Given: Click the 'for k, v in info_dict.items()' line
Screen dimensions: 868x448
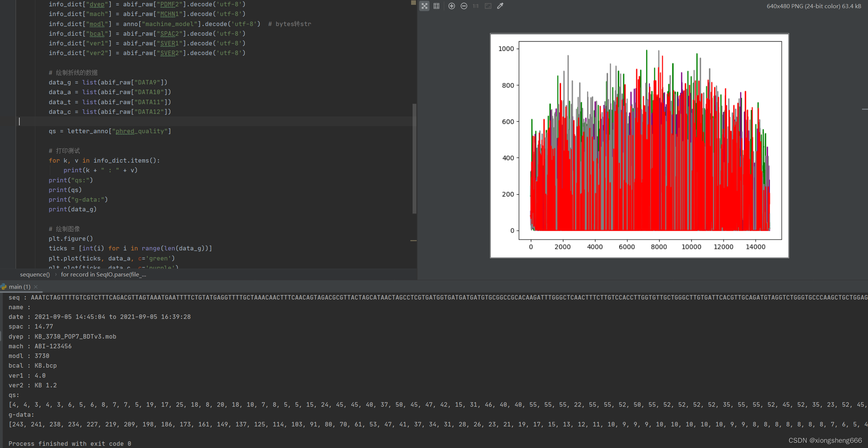Looking at the screenshot, I should tap(104, 160).
